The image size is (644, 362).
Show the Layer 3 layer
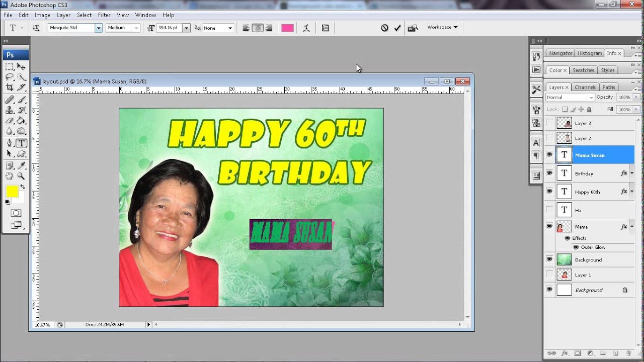click(549, 123)
